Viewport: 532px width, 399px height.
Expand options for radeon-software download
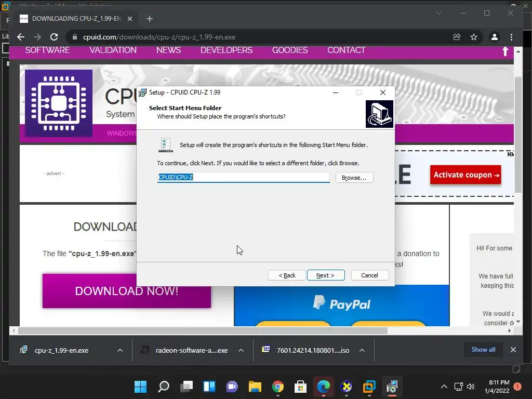(x=241, y=350)
